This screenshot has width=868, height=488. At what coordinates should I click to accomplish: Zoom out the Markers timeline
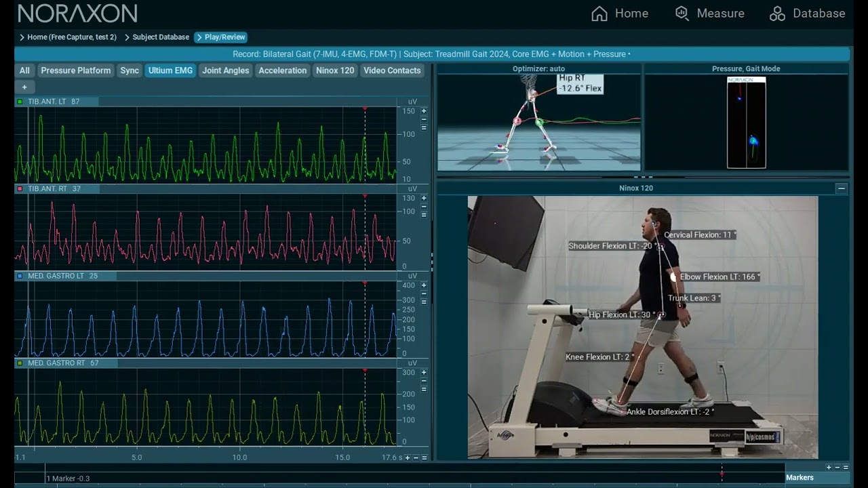pos(837,467)
